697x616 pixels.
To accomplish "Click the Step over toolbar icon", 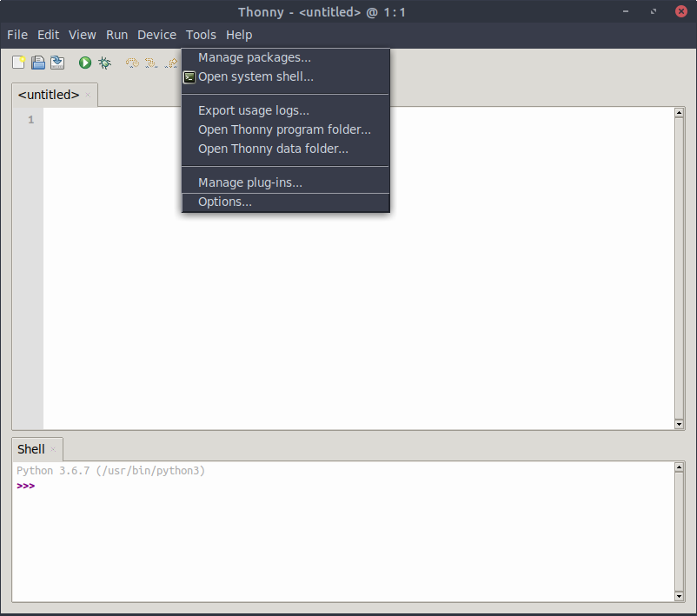I will pos(132,63).
